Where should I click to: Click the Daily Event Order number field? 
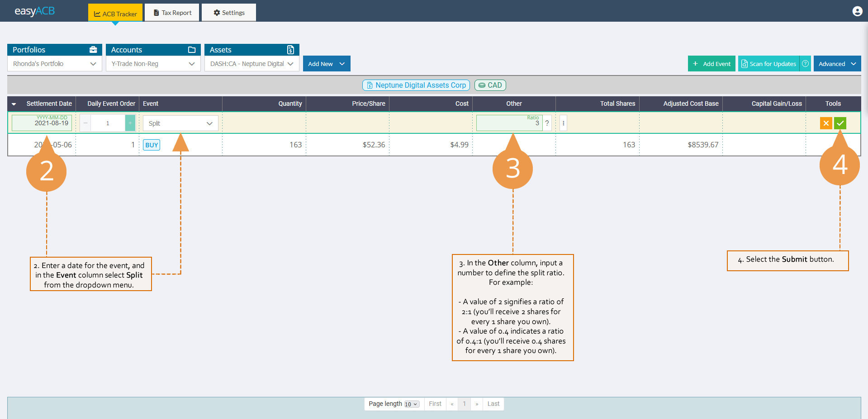pyautogui.click(x=108, y=123)
